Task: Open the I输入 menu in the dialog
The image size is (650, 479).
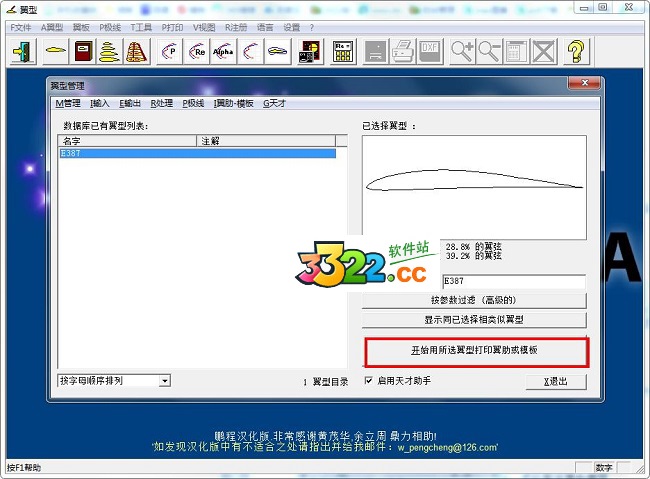Action: [100, 103]
